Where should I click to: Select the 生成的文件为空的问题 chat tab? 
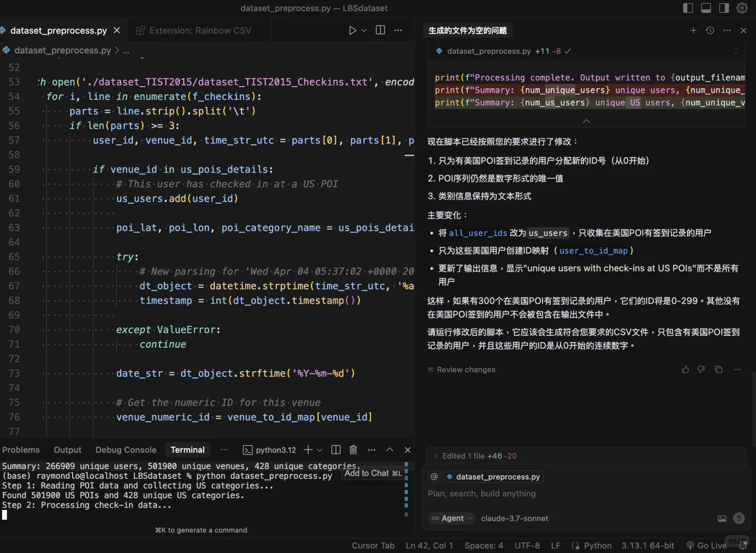pos(467,31)
